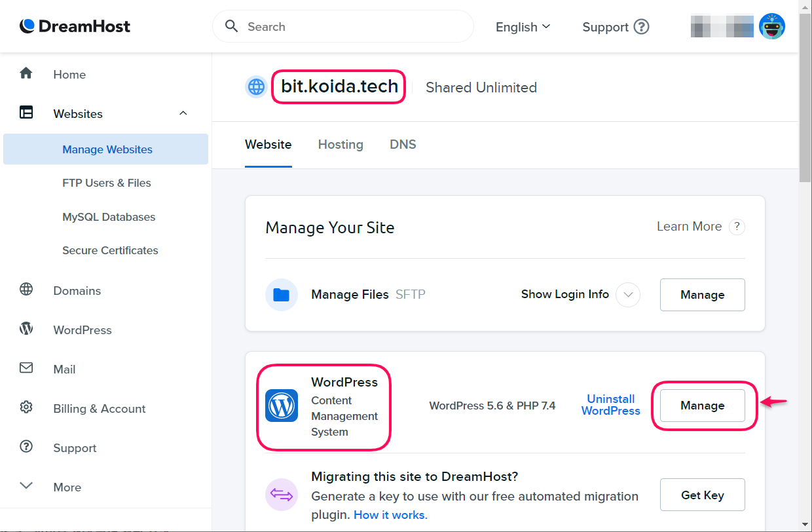Screen dimensions: 812x532
Task: Switch to the Hosting tab
Action: point(341,145)
